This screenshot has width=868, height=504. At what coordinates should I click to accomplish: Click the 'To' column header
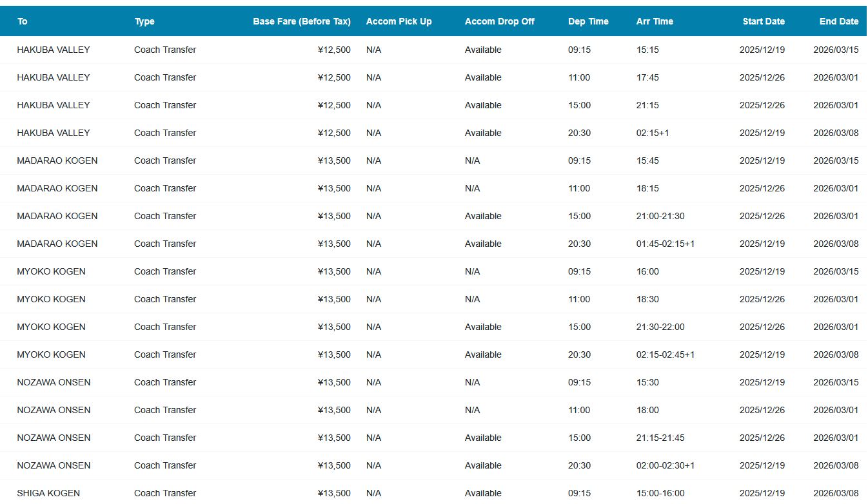pyautogui.click(x=23, y=21)
